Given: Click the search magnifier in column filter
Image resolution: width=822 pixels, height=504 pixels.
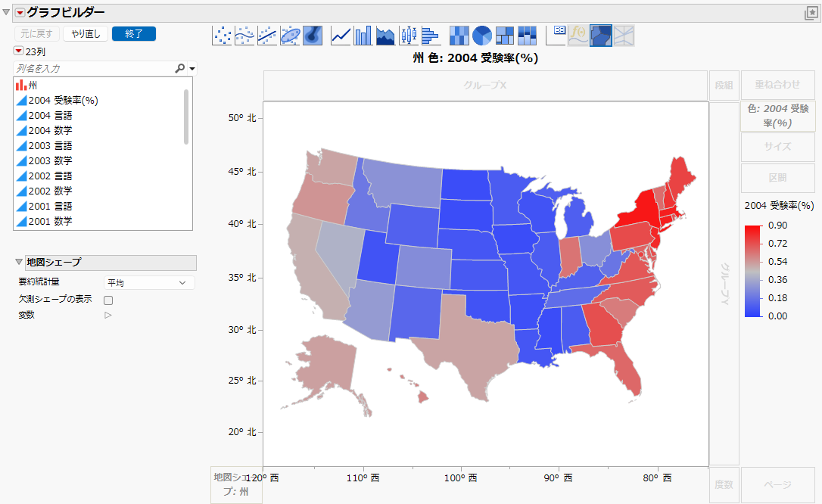Looking at the screenshot, I should click(x=179, y=68).
